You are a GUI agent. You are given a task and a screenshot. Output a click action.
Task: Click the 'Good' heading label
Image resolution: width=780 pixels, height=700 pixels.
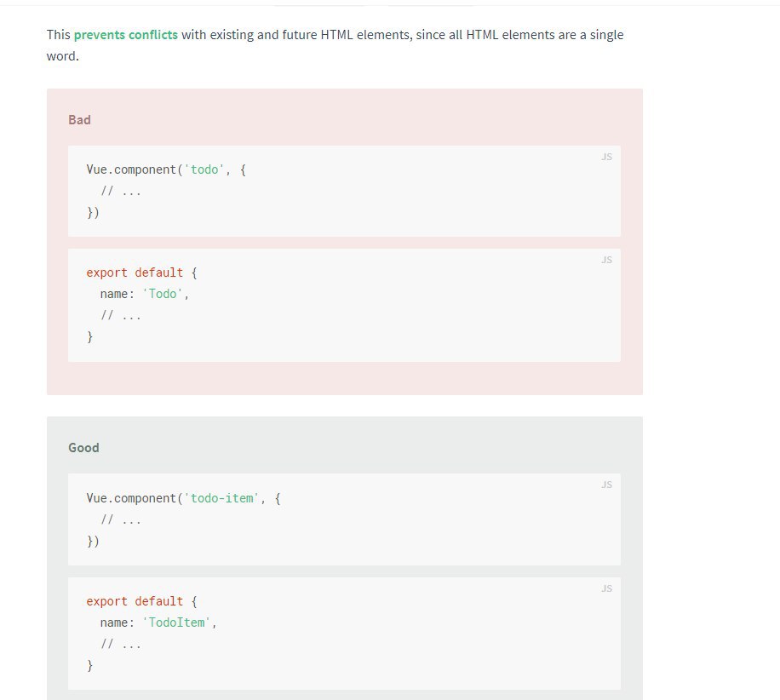coord(83,448)
